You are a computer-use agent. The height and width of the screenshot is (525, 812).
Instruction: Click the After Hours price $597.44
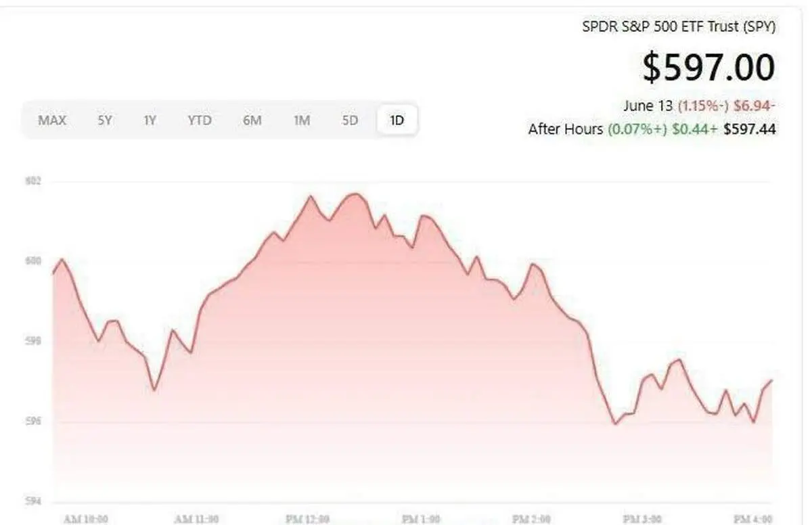(750, 129)
